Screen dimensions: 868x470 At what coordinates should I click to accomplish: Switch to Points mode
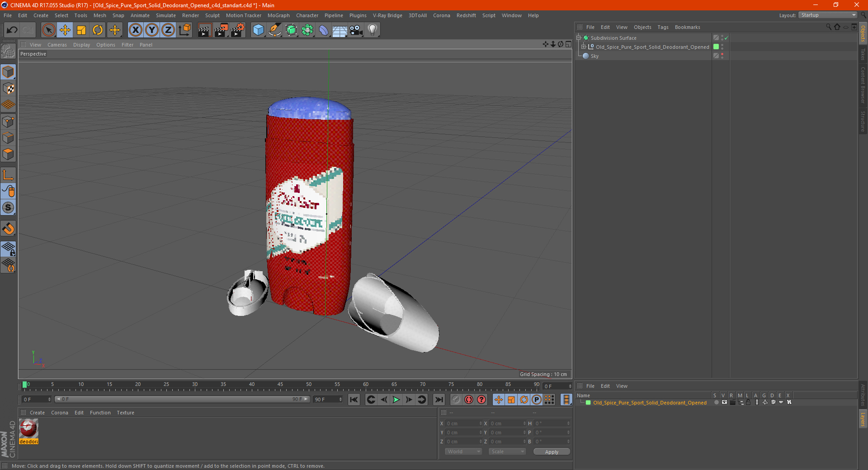9,122
